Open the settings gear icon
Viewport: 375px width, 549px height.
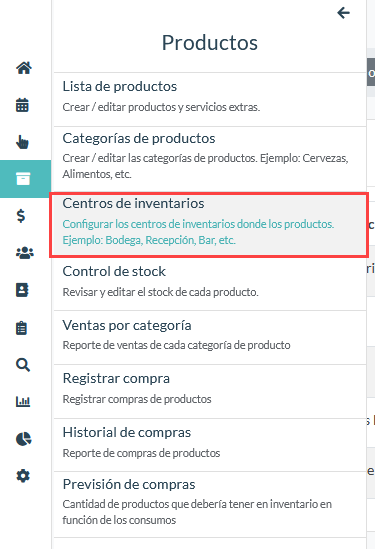(x=23, y=476)
